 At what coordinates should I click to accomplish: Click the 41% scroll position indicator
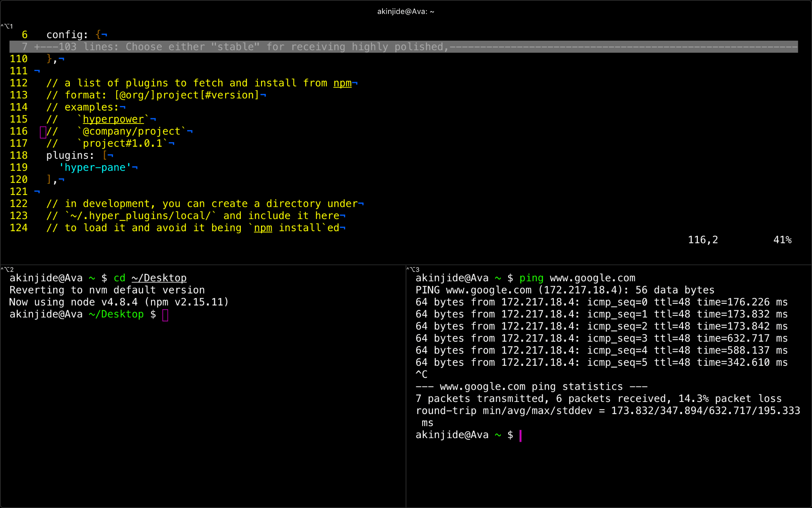tap(782, 240)
